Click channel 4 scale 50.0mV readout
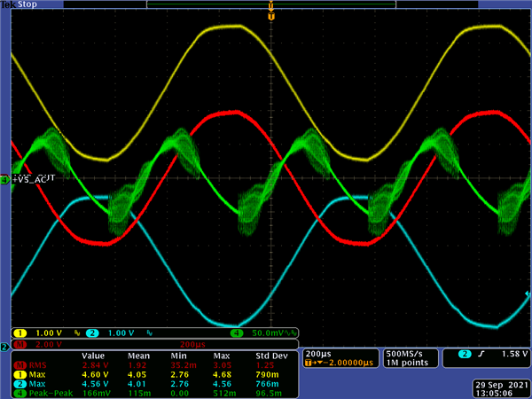This screenshot has height=399, width=532. click(268, 333)
